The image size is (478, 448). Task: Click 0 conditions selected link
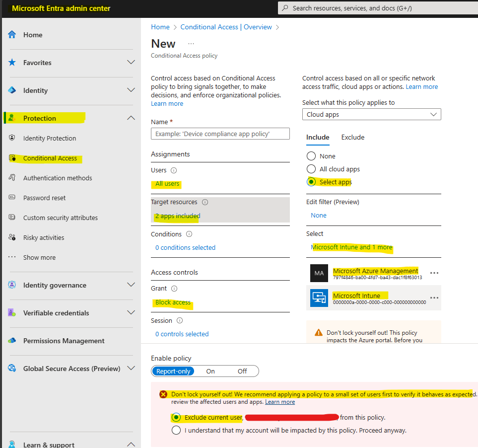click(x=185, y=248)
